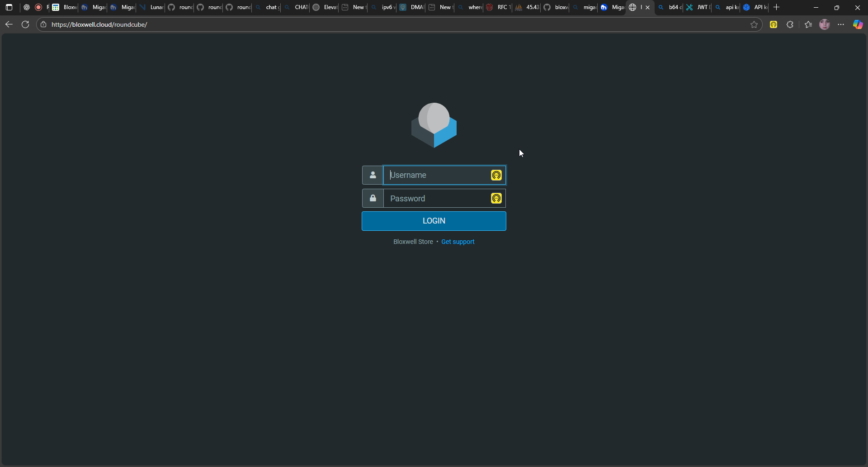This screenshot has width=868, height=467.
Task: Click the Bloxwell Store text
Action: (413, 242)
